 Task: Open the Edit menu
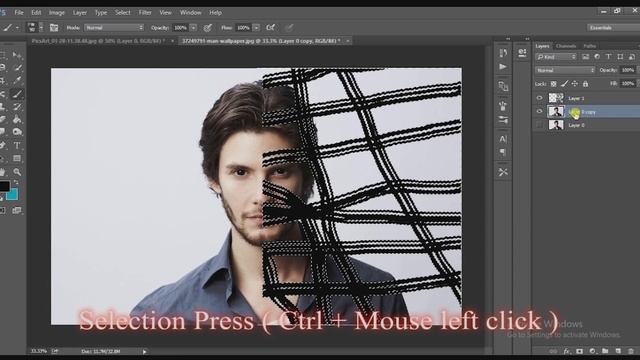[36, 13]
